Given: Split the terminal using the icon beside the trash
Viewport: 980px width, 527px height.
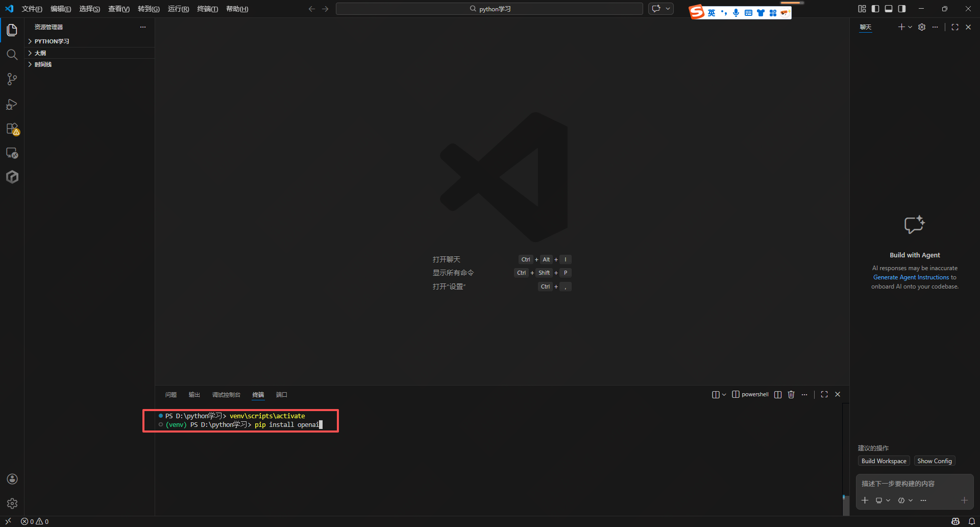Looking at the screenshot, I should 778,395.
